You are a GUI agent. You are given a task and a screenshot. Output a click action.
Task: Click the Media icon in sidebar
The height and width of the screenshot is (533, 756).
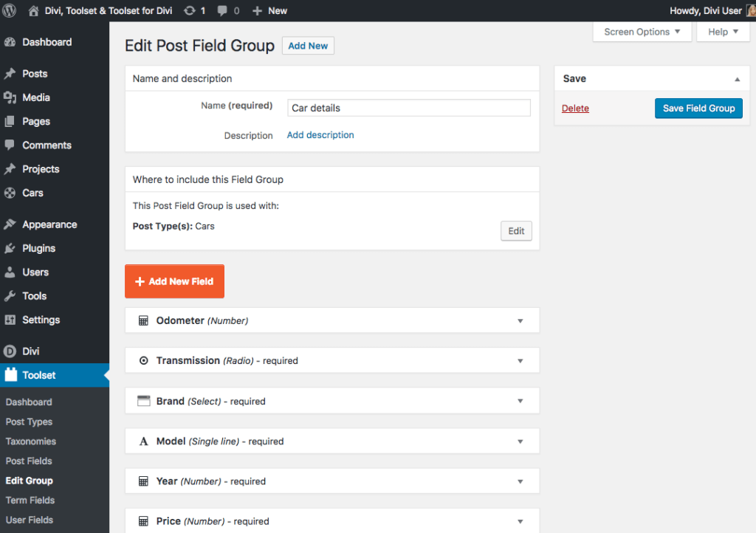10,97
